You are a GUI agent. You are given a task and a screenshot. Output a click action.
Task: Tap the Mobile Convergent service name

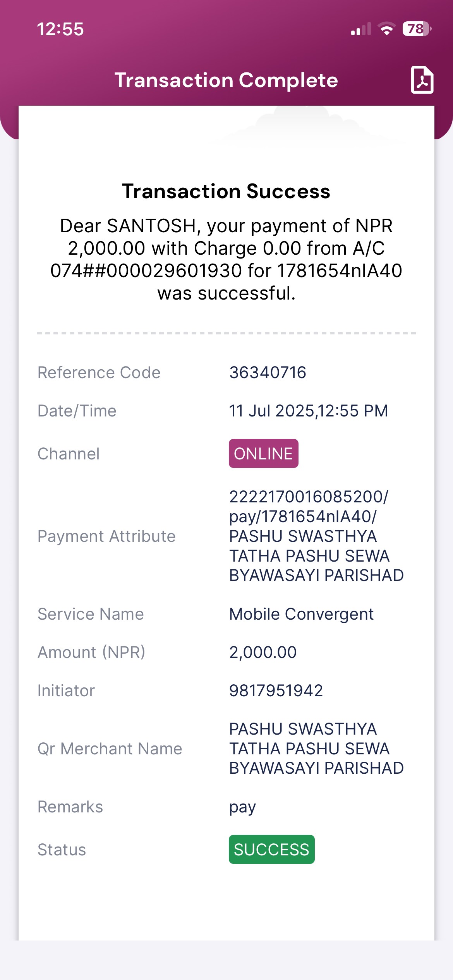click(301, 614)
